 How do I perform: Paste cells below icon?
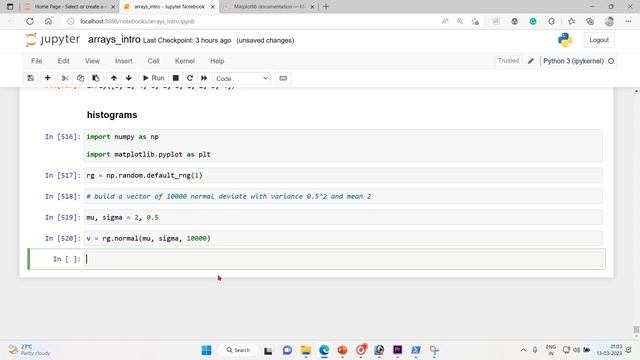coord(96,78)
